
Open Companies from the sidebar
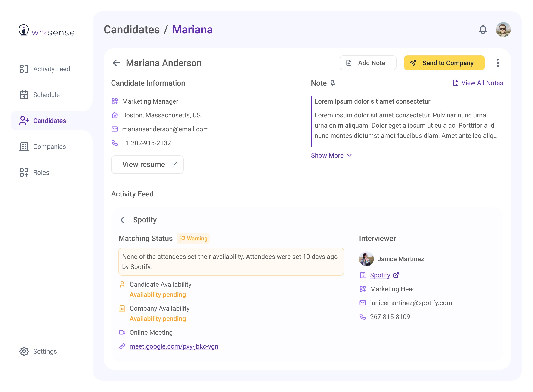[43, 147]
